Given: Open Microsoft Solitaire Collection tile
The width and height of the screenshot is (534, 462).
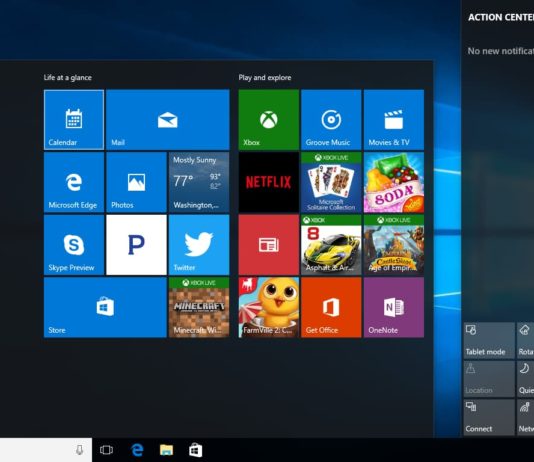Looking at the screenshot, I should pos(331,182).
